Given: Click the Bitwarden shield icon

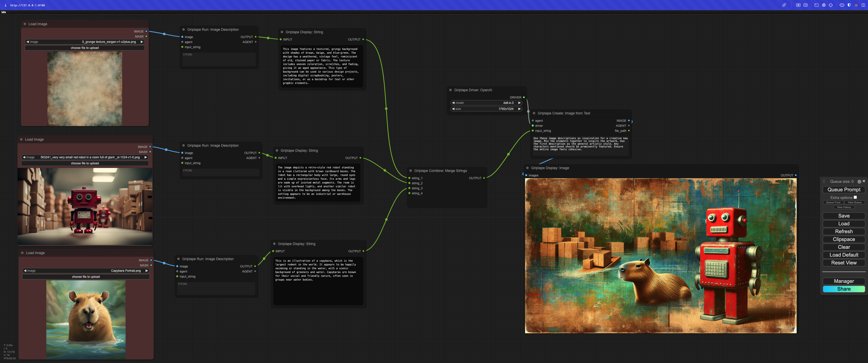Looking at the screenshot, I should pos(849,5).
